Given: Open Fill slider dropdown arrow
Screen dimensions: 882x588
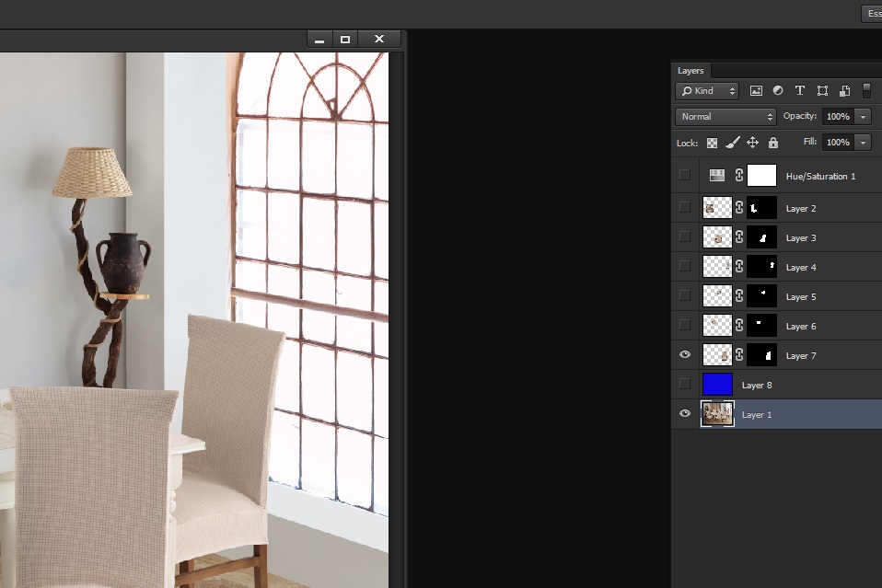Looking at the screenshot, I should click(x=863, y=143).
